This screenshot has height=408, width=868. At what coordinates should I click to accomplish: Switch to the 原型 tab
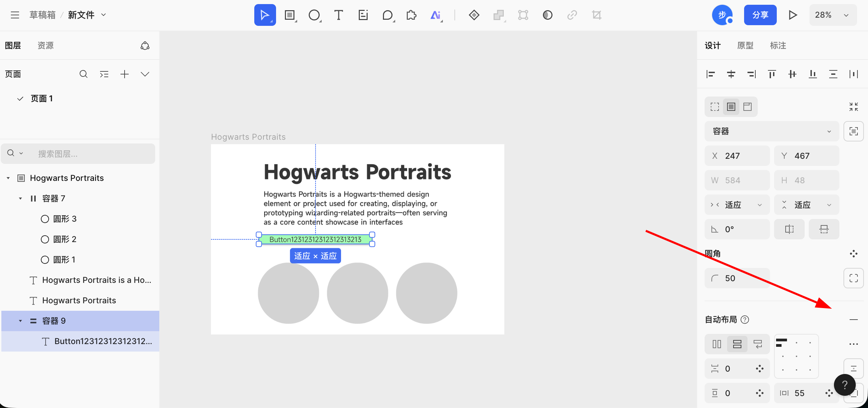point(745,46)
